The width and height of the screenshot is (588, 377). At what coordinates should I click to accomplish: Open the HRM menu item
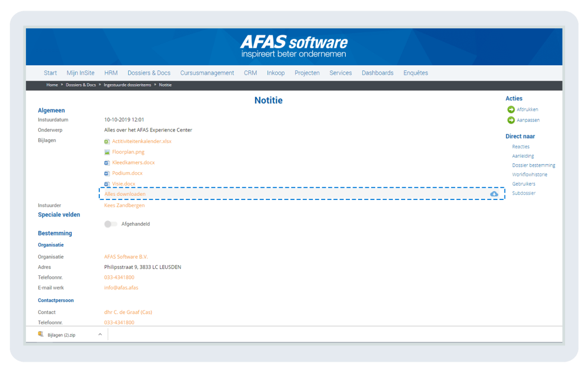(111, 72)
